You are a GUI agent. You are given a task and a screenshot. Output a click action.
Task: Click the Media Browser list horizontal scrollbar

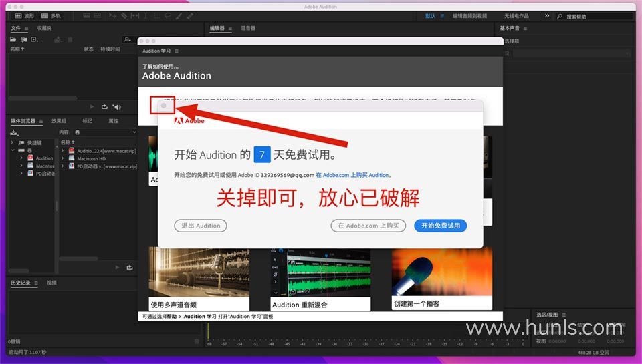click(79, 258)
